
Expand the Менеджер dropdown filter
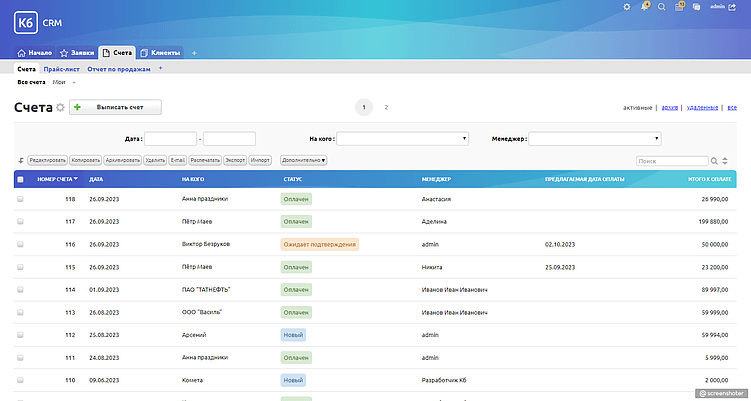click(x=594, y=139)
